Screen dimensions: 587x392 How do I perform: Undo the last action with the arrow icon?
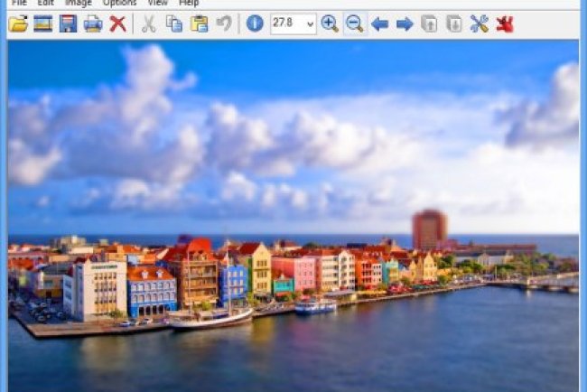click(224, 24)
